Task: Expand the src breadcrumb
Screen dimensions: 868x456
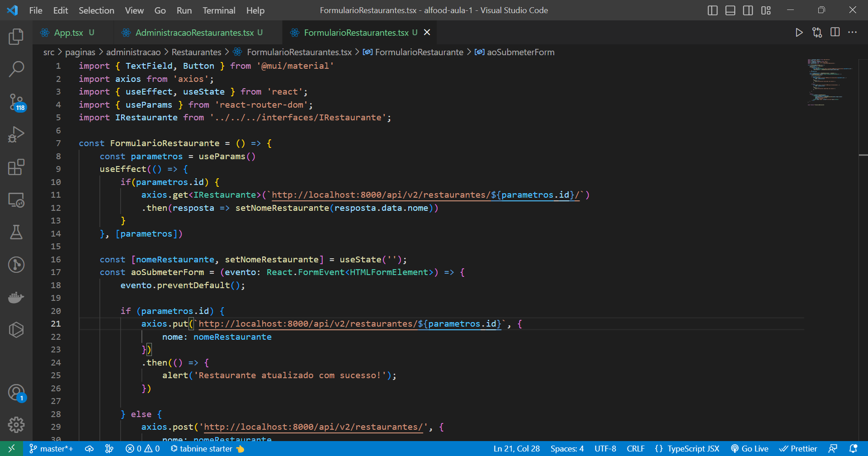Action: [49, 52]
